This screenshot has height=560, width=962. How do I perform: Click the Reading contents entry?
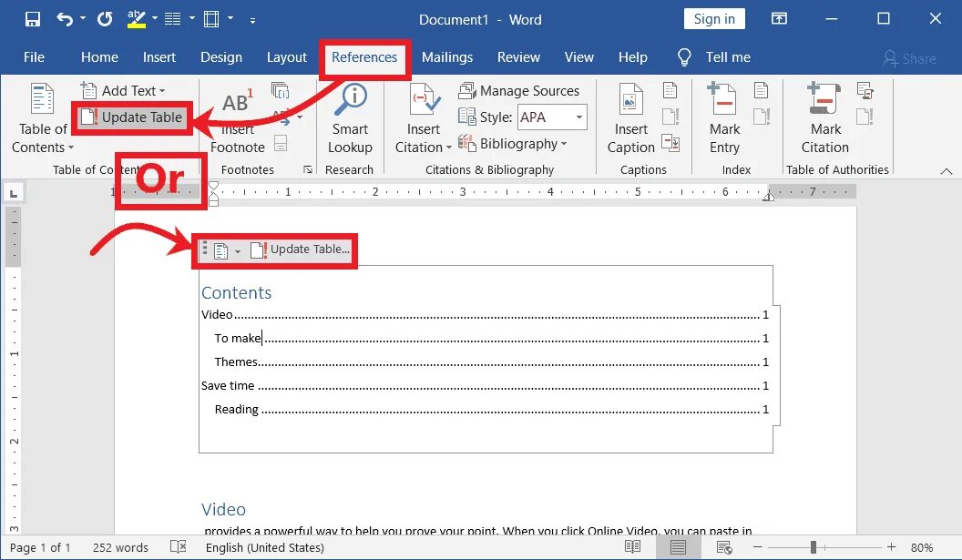(x=491, y=409)
